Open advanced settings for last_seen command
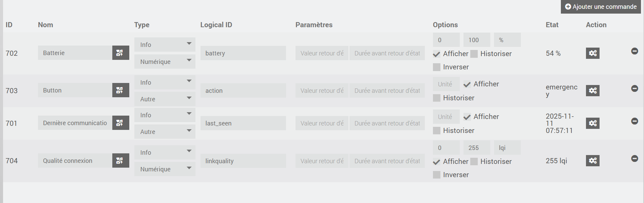Image resolution: width=644 pixels, height=203 pixels. [x=592, y=123]
